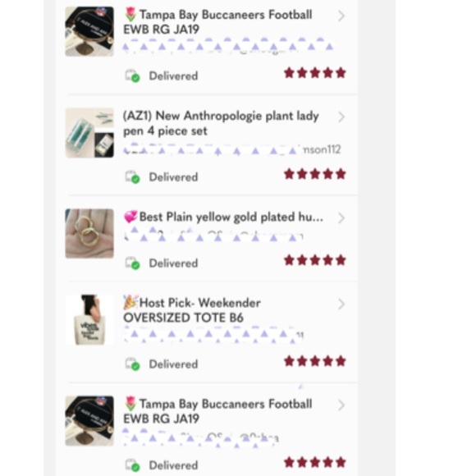476x476 pixels.
Task: Click the party popper emoji on Host Pick title
Action: 130,302
